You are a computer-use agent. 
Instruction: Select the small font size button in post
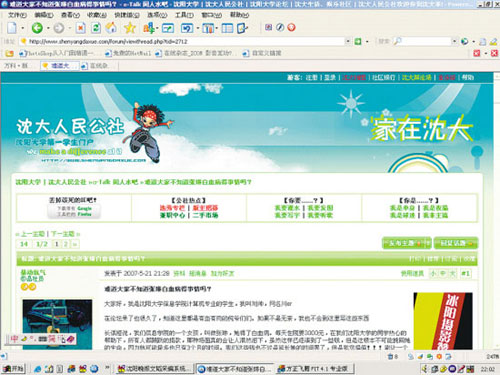click(x=433, y=274)
